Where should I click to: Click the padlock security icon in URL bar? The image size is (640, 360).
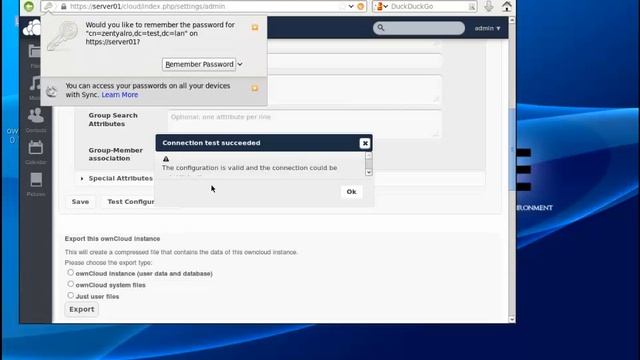tap(64, 7)
